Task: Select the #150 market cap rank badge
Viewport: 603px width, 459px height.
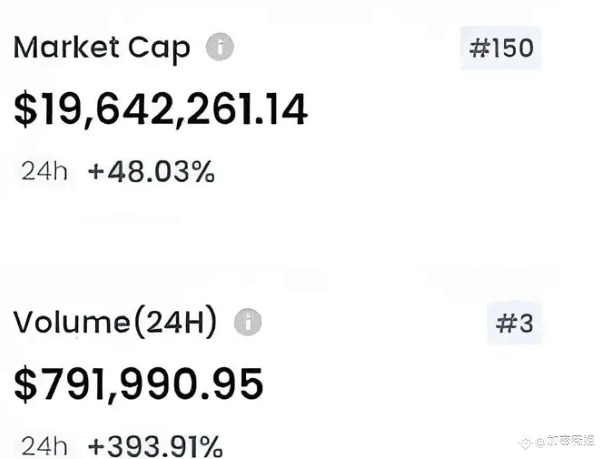Action: point(501,48)
